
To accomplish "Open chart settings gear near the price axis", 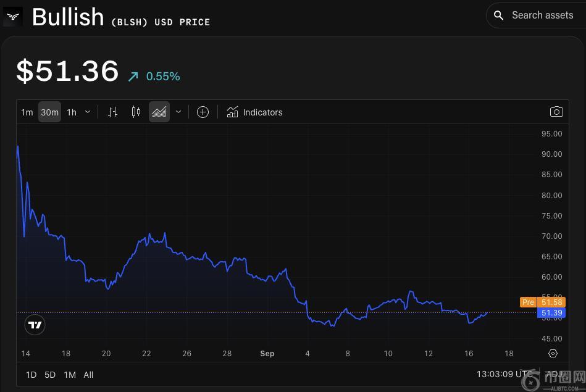I will point(553,354).
